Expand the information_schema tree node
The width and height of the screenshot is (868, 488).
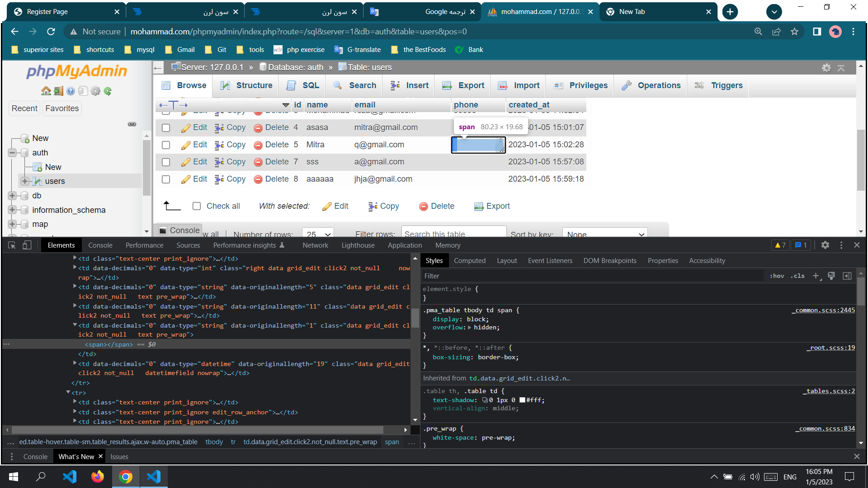click(12, 210)
